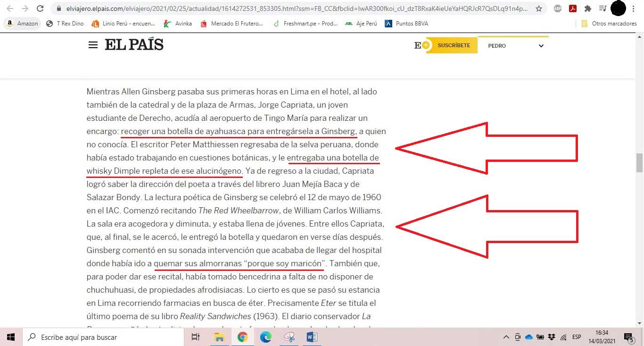This screenshot has height=346, width=644.
Task: Open the Windows Task View button
Action: coord(195,337)
